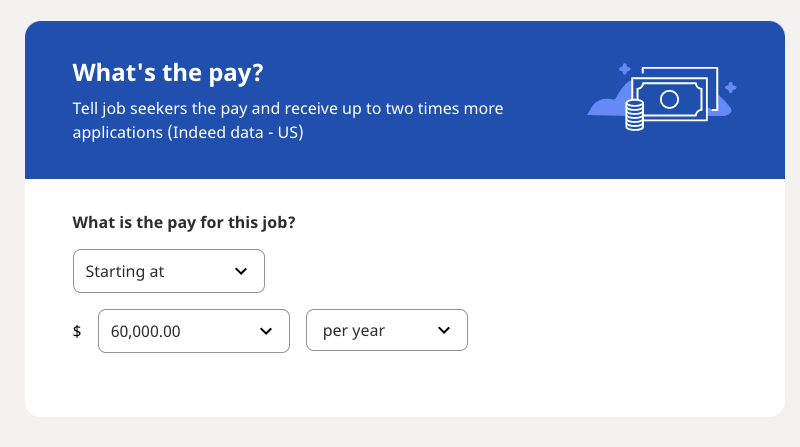Click the light blue cloud behind the money

pos(600,105)
